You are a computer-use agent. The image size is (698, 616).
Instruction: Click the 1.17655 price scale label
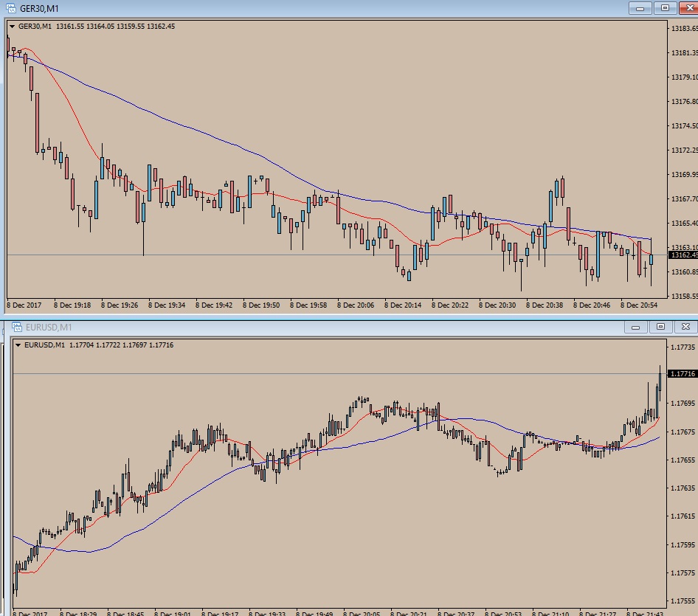683,460
